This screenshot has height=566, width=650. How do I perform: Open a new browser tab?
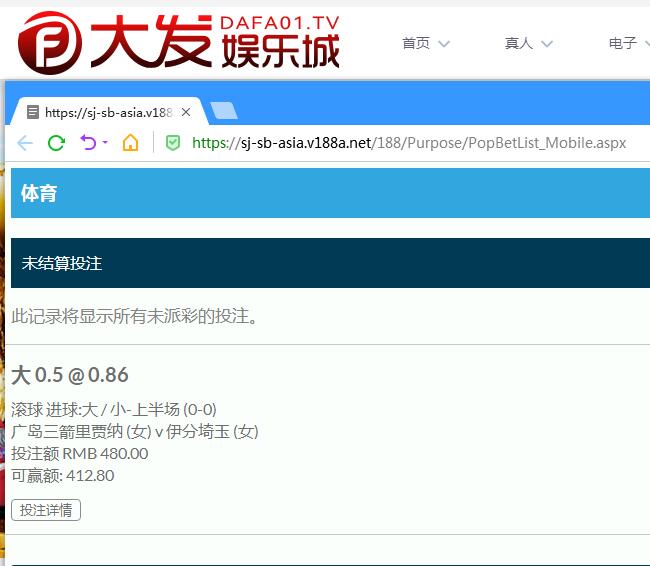pyautogui.click(x=224, y=111)
